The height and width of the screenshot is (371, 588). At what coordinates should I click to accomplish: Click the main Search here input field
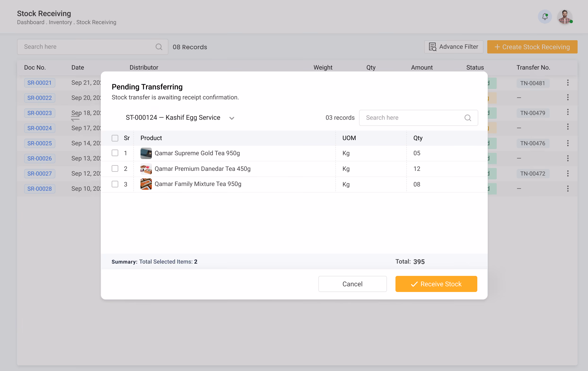coord(92,47)
